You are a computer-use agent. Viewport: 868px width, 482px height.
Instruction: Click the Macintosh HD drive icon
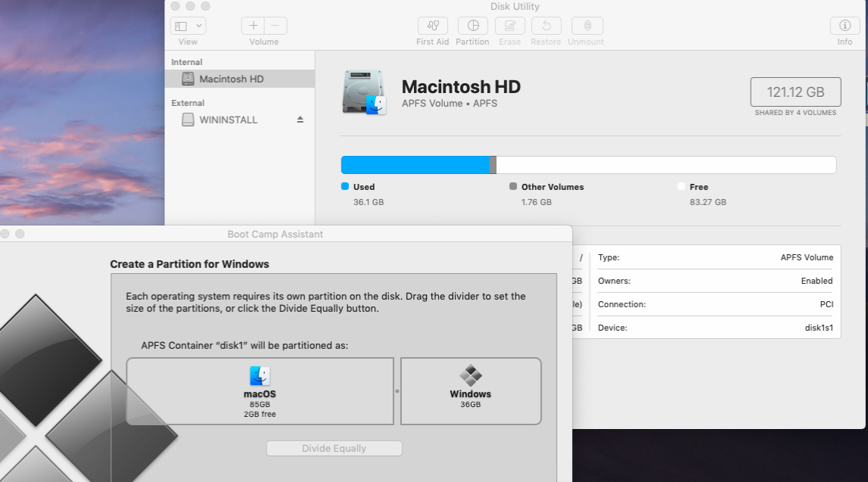364,92
